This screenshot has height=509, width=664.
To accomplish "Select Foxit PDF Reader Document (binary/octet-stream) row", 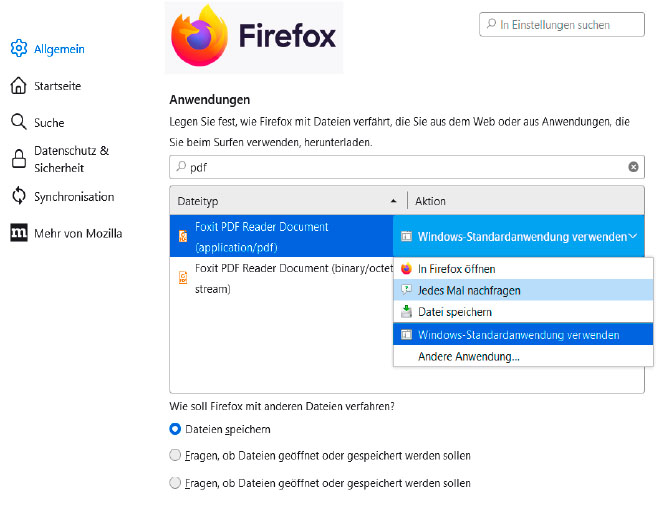I will [x=282, y=278].
